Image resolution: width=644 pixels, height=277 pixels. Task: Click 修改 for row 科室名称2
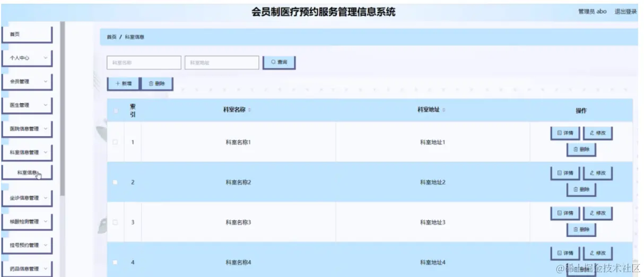[598, 173]
